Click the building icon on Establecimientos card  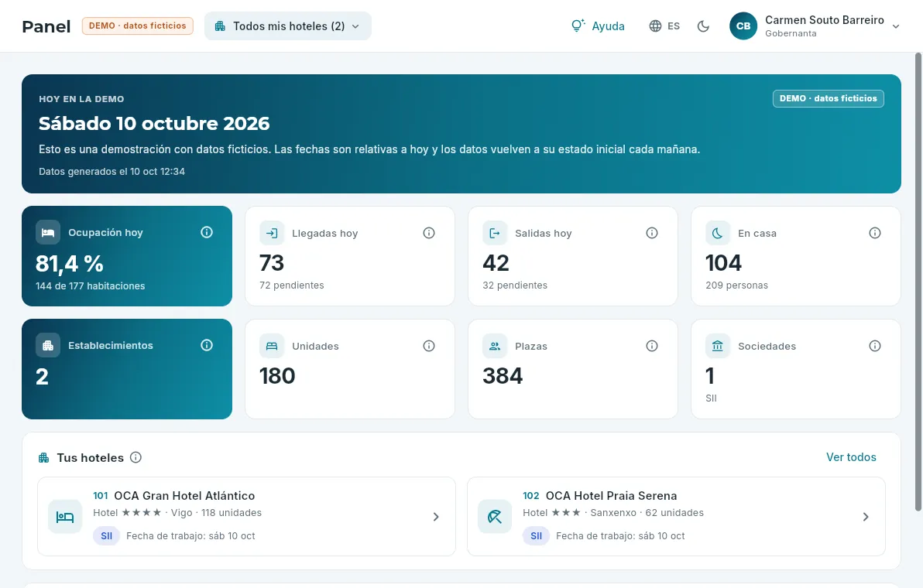click(x=48, y=345)
